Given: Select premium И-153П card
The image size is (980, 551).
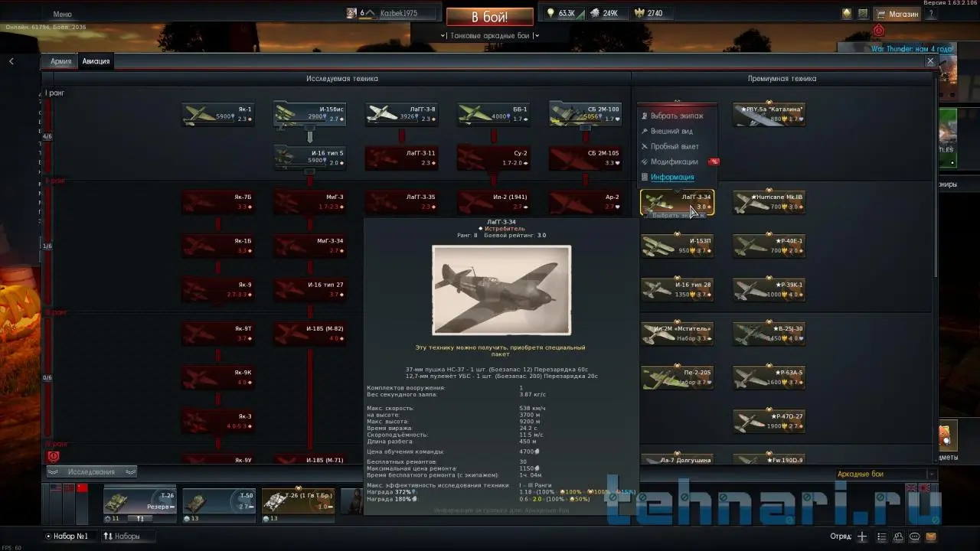Looking at the screenshot, I should (677, 246).
